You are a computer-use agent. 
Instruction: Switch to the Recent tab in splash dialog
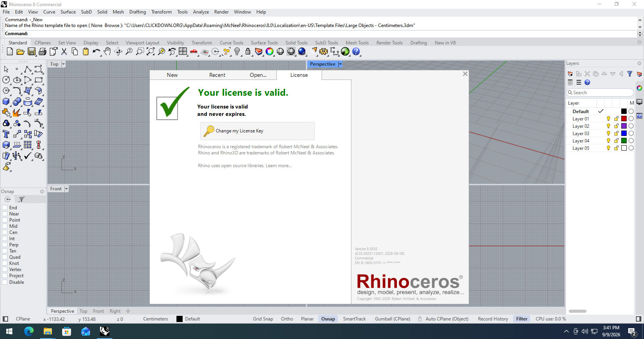coord(217,75)
